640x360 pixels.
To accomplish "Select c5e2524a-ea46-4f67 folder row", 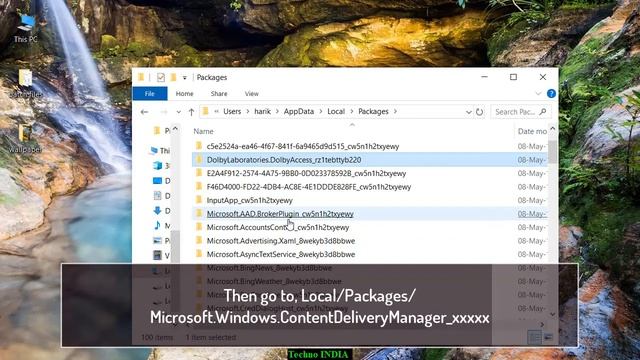I will [369, 146].
